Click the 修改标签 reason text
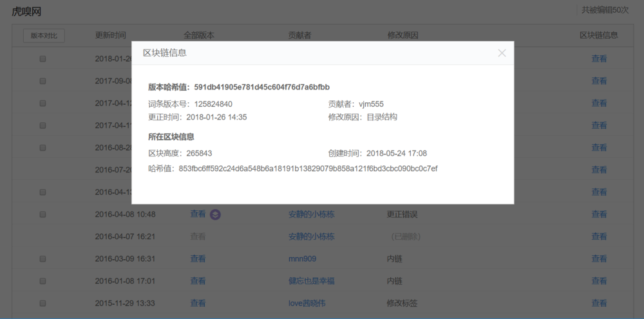Viewport: 644px width, 319px height. [x=402, y=304]
